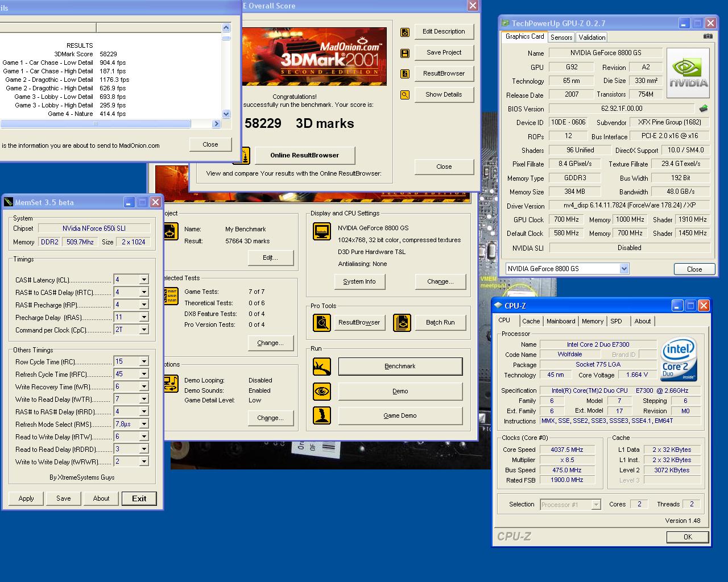
Task: Click the NVIDIA logo in GPU-Z
Action: pos(688,73)
